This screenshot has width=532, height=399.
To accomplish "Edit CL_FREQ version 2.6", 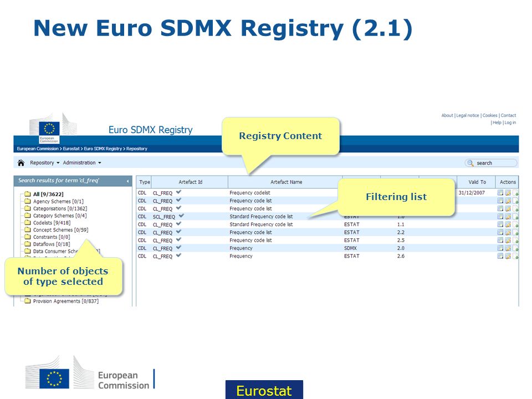I will [508, 256].
